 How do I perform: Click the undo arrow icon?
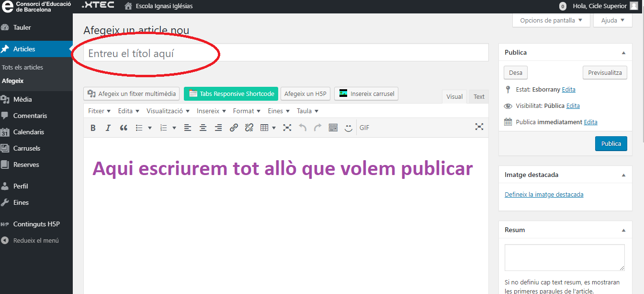coord(303,128)
